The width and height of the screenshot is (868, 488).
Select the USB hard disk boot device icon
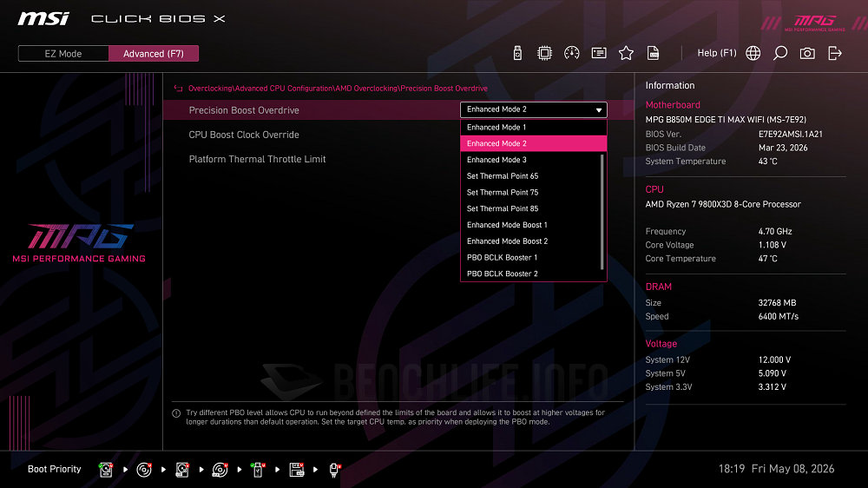(182, 470)
